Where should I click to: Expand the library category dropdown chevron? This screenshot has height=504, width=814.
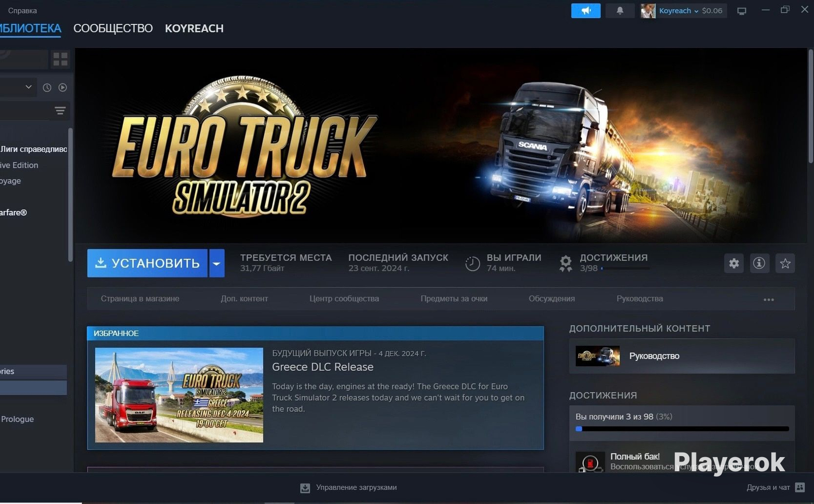click(x=29, y=87)
